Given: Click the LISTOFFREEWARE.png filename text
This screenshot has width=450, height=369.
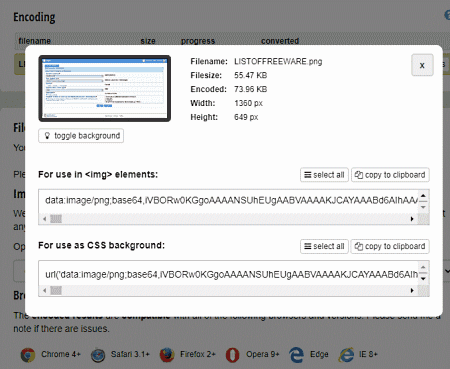Looking at the screenshot, I should pyautogui.click(x=278, y=62).
